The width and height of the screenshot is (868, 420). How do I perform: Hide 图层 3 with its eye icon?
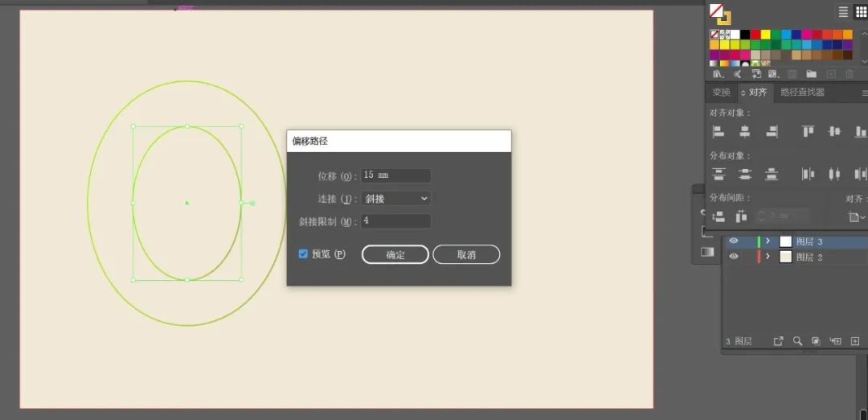[x=733, y=241]
